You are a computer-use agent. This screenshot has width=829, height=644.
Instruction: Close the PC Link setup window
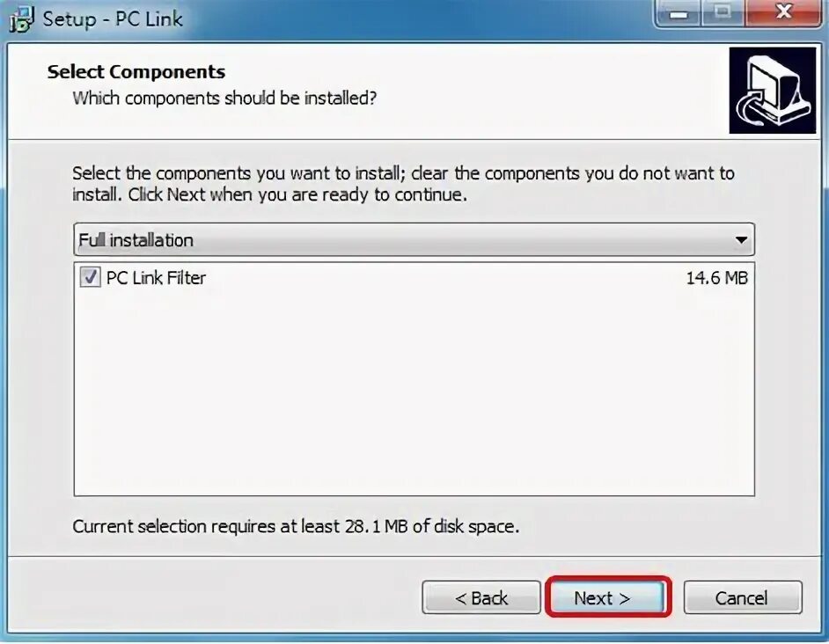pyautogui.click(x=783, y=14)
